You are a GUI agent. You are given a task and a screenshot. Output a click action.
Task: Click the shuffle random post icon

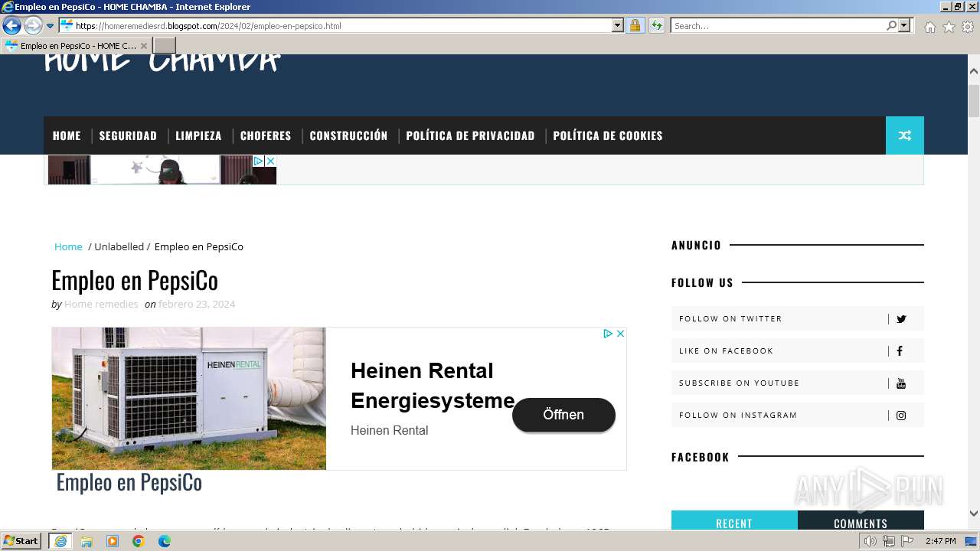click(x=905, y=135)
